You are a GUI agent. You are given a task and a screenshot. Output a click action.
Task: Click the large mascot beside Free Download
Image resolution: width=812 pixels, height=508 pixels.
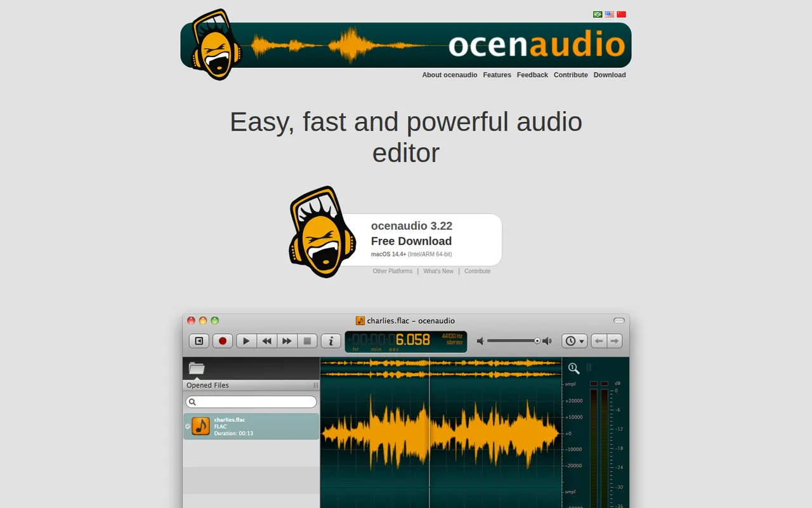click(x=322, y=232)
